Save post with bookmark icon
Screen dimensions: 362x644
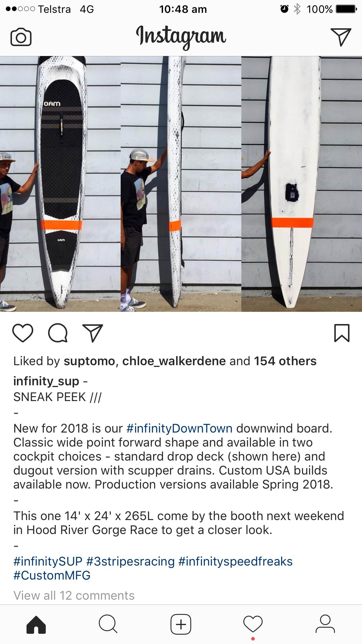click(x=342, y=333)
